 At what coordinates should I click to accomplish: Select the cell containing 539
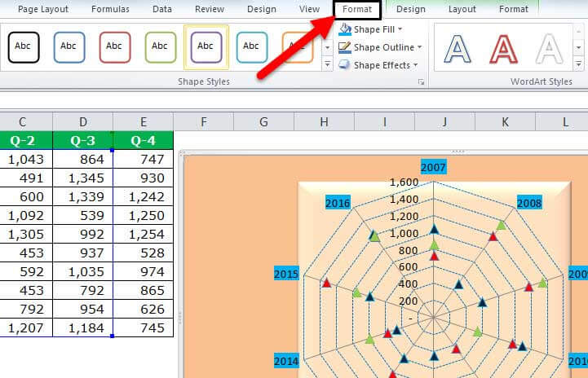coord(83,215)
